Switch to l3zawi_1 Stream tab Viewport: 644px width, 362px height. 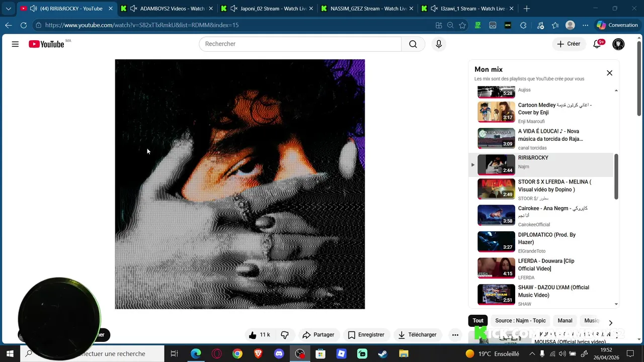coord(468,9)
